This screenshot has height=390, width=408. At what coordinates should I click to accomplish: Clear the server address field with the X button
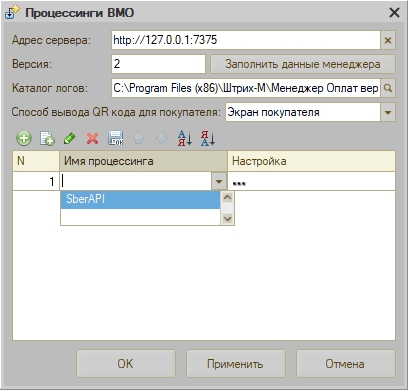388,40
